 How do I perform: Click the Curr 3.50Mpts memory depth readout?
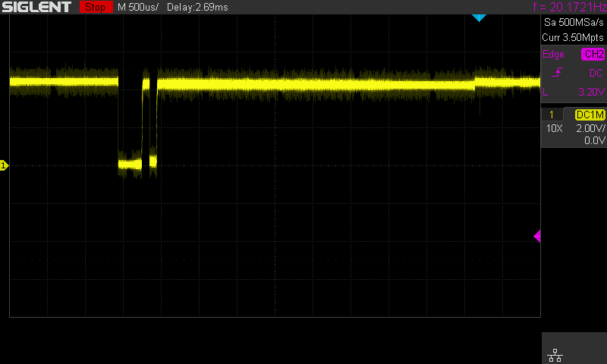[x=573, y=36]
